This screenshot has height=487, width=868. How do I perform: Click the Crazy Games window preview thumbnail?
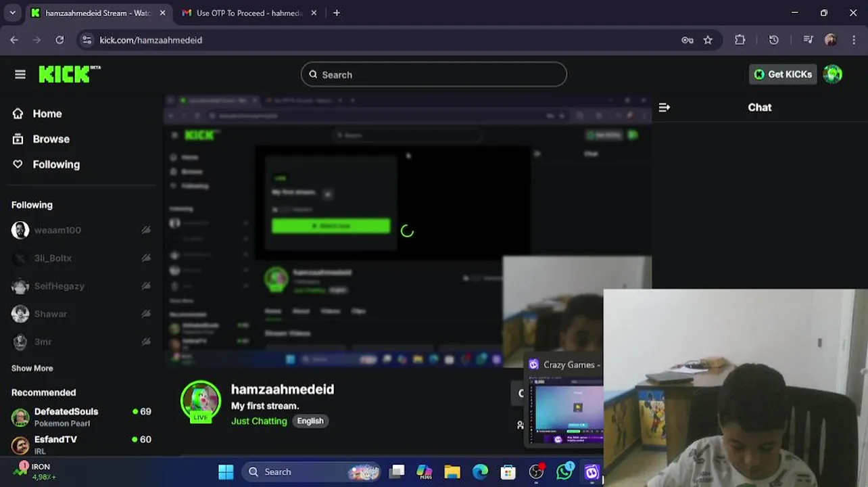(x=564, y=409)
